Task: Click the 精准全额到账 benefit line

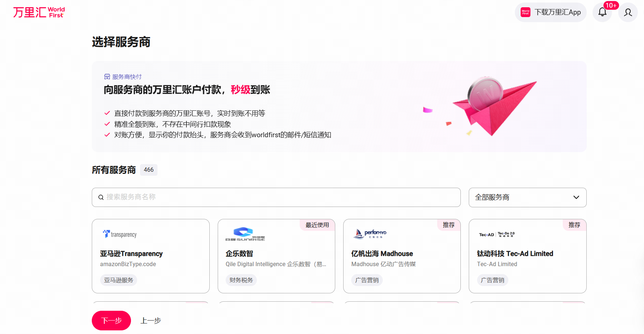Action: pos(173,124)
